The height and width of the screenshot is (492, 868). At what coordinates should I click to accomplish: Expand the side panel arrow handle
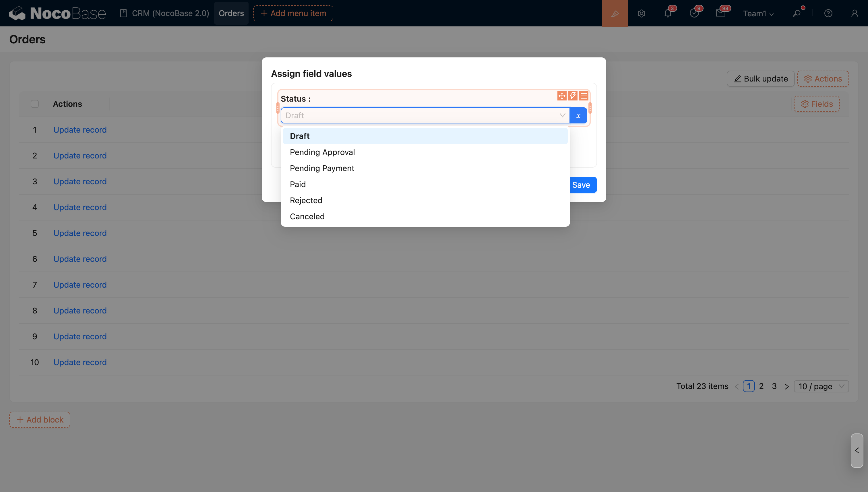857,450
